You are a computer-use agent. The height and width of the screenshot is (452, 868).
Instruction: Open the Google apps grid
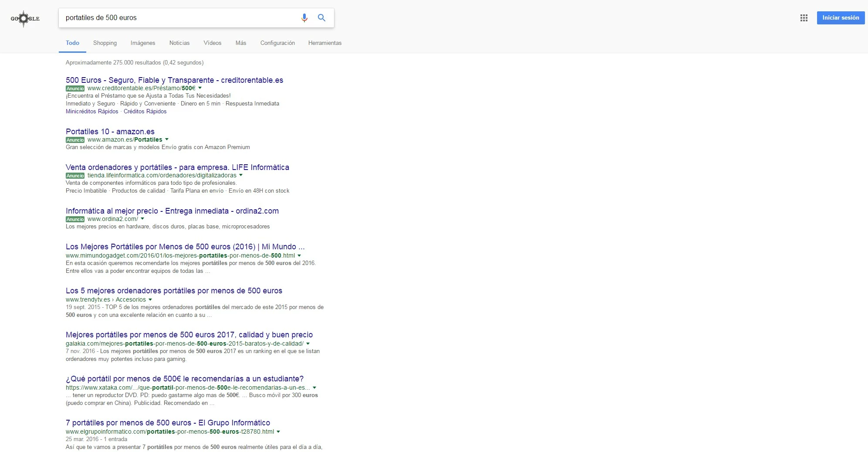pyautogui.click(x=804, y=18)
